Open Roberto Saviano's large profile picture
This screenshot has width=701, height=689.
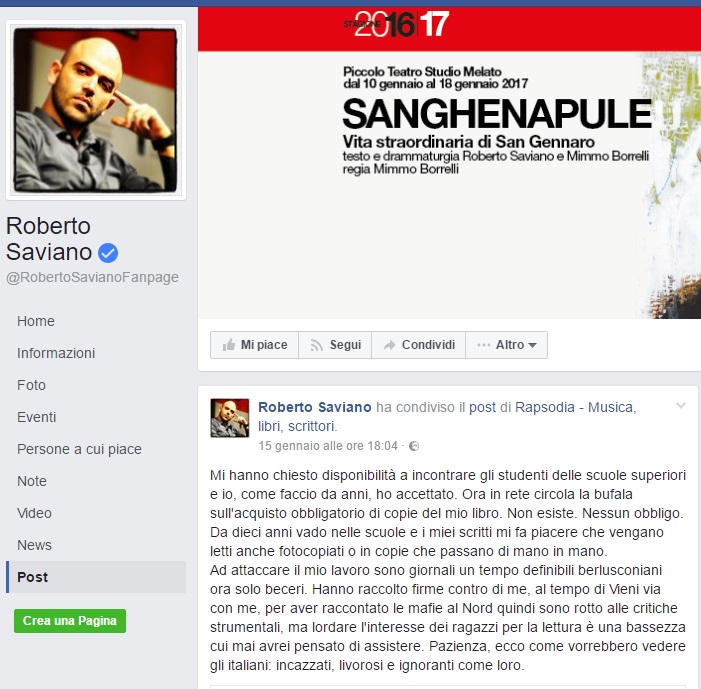point(96,110)
